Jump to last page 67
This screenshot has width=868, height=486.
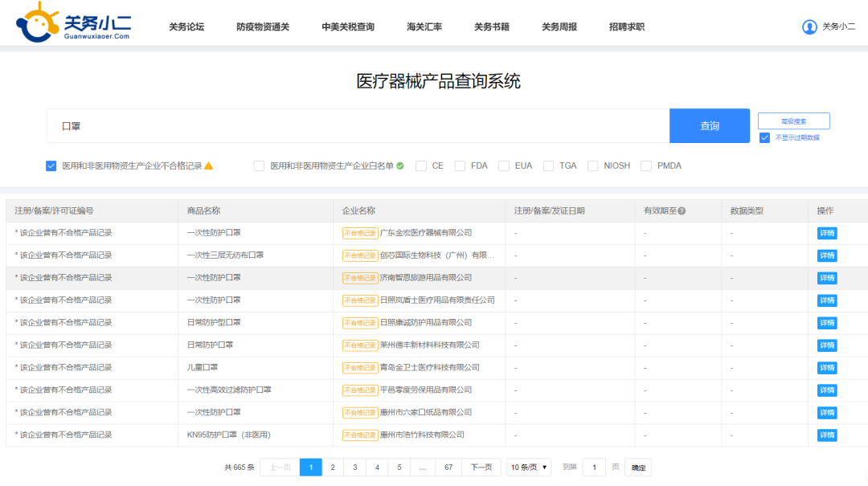pyautogui.click(x=448, y=468)
